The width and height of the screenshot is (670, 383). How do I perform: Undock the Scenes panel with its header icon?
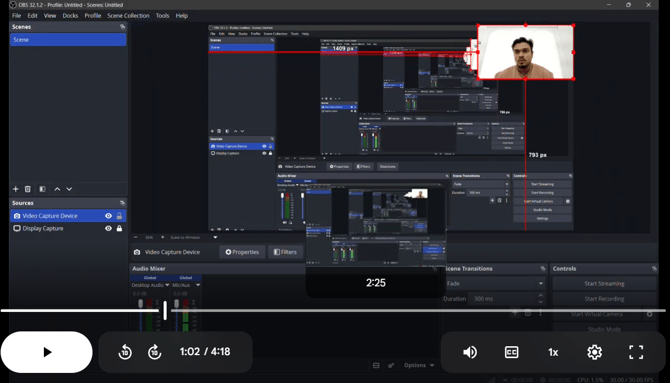[x=122, y=27]
